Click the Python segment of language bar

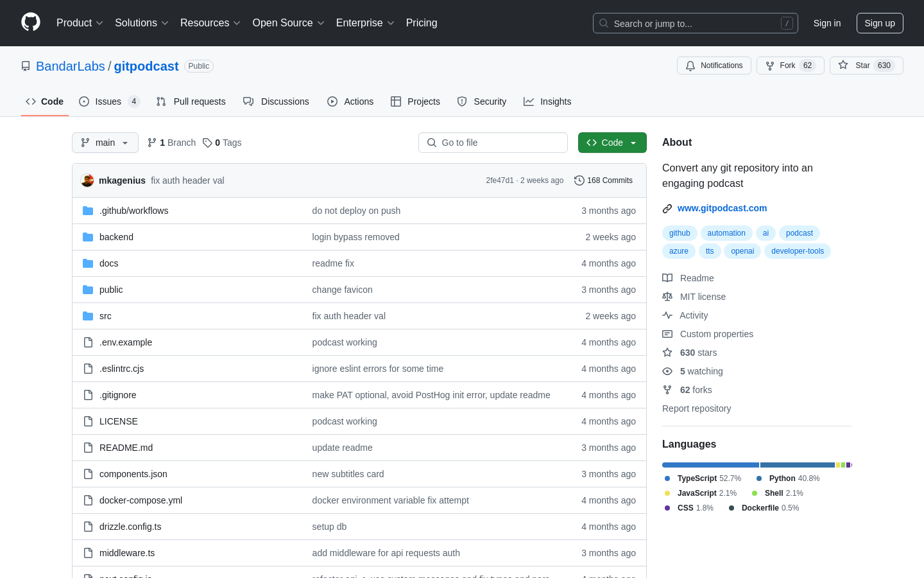click(798, 465)
